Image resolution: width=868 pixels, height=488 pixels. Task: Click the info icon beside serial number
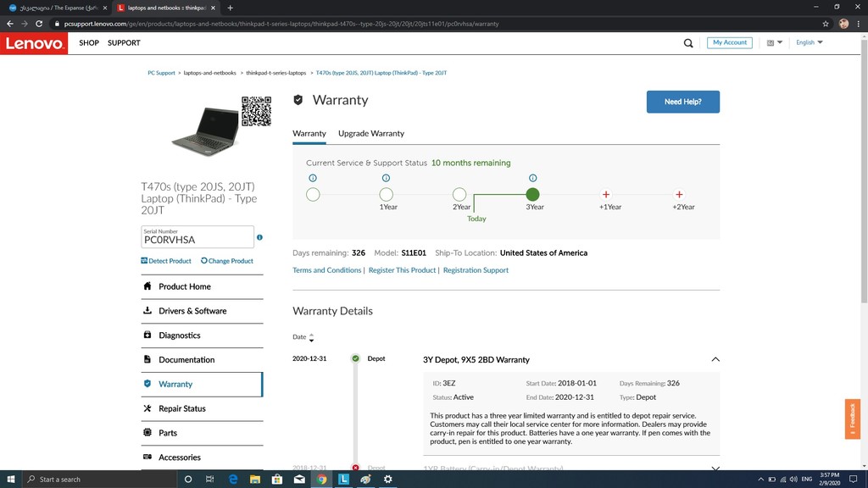click(259, 237)
